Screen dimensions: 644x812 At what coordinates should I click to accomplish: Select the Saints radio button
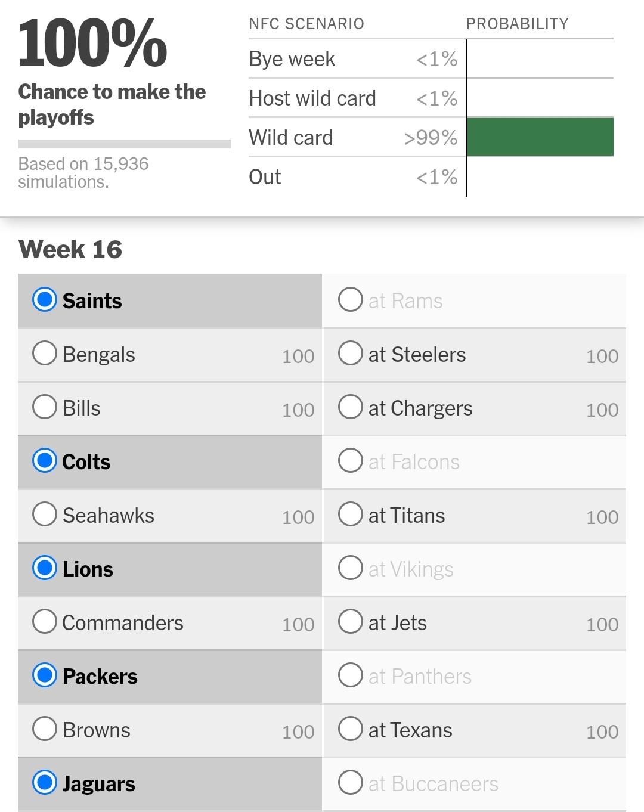pos(45,300)
